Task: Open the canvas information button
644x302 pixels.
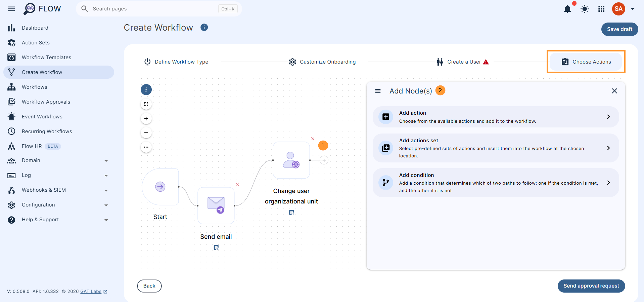Action: pyautogui.click(x=146, y=90)
